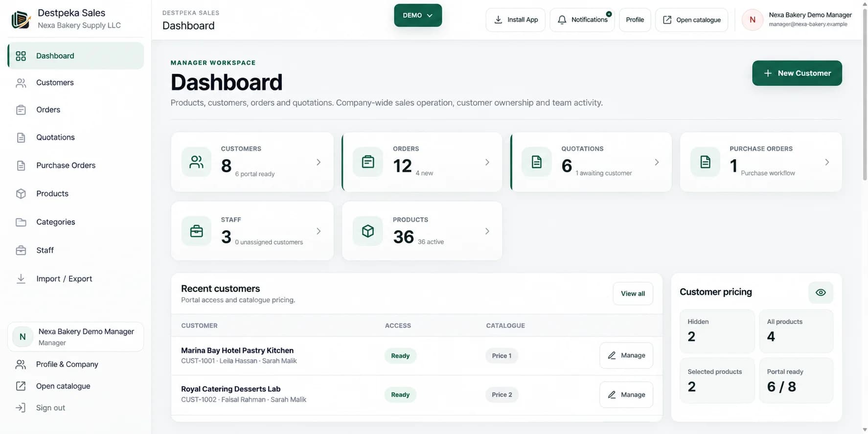
Task: Click the All products pricing tile
Action: click(x=796, y=331)
